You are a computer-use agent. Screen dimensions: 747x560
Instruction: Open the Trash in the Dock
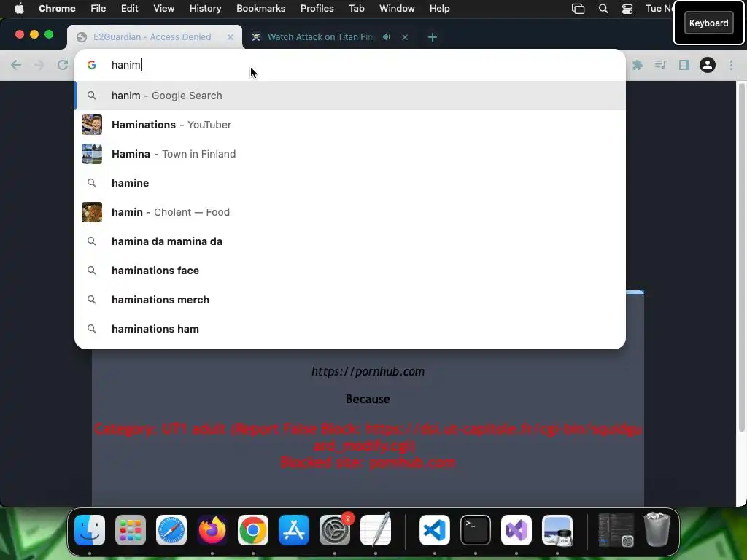pyautogui.click(x=657, y=529)
